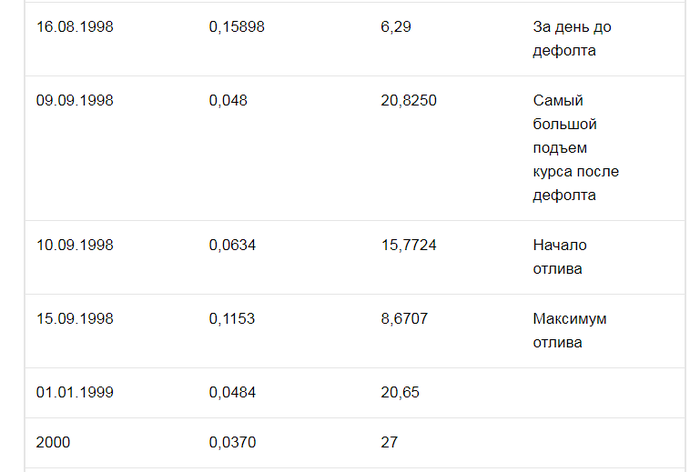Click the rate value 6,29

tap(396, 27)
